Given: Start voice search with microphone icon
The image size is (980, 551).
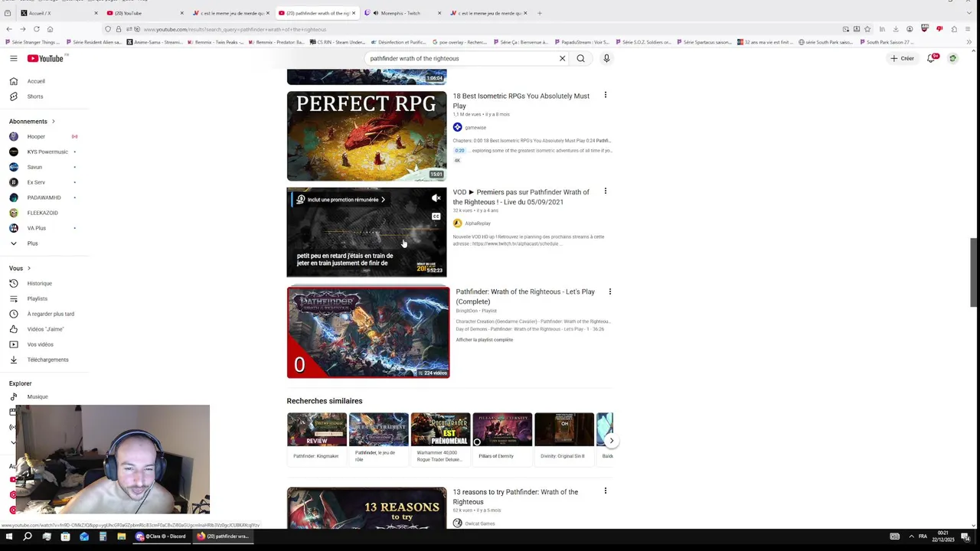Looking at the screenshot, I should [606, 58].
